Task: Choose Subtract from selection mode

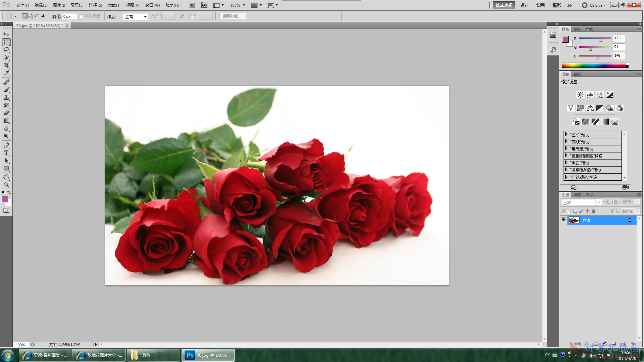Action: coord(37,16)
